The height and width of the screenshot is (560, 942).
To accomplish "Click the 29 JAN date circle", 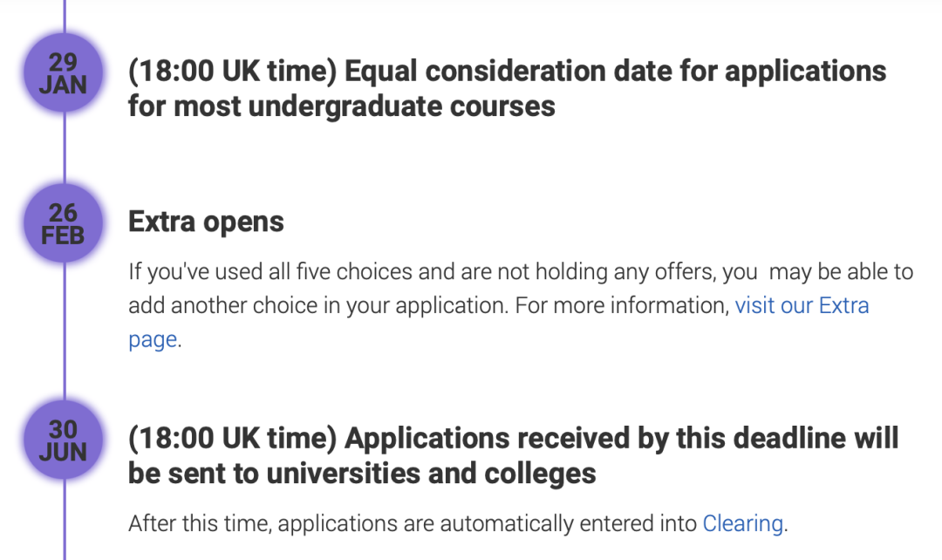I will 63,73.
